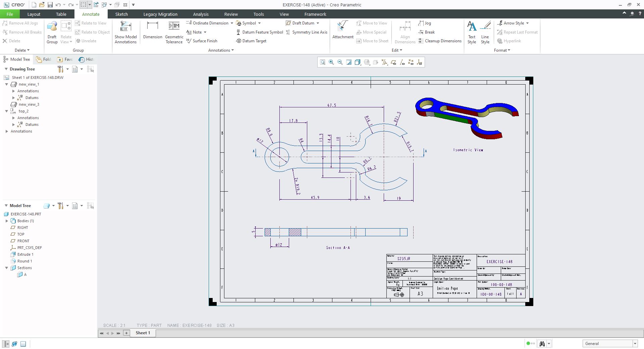644x349 pixels.
Task: Go to the last sheet arrow button
Action: tap(118, 333)
